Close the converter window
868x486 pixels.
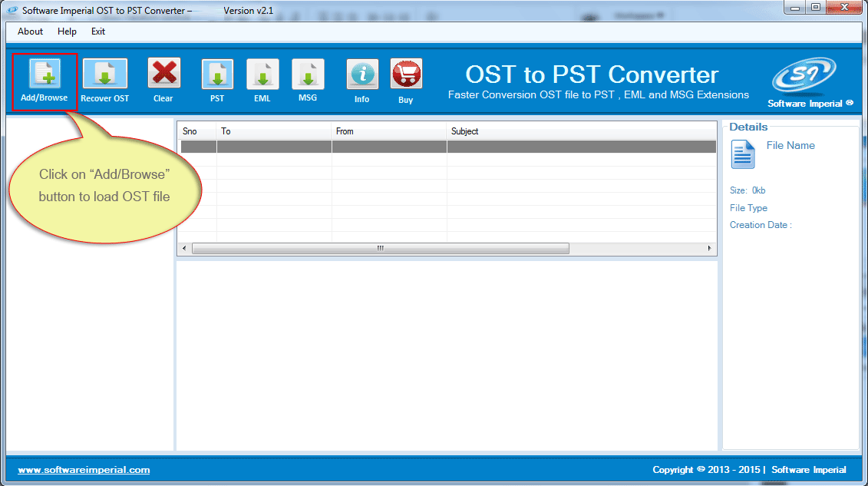(x=844, y=7)
